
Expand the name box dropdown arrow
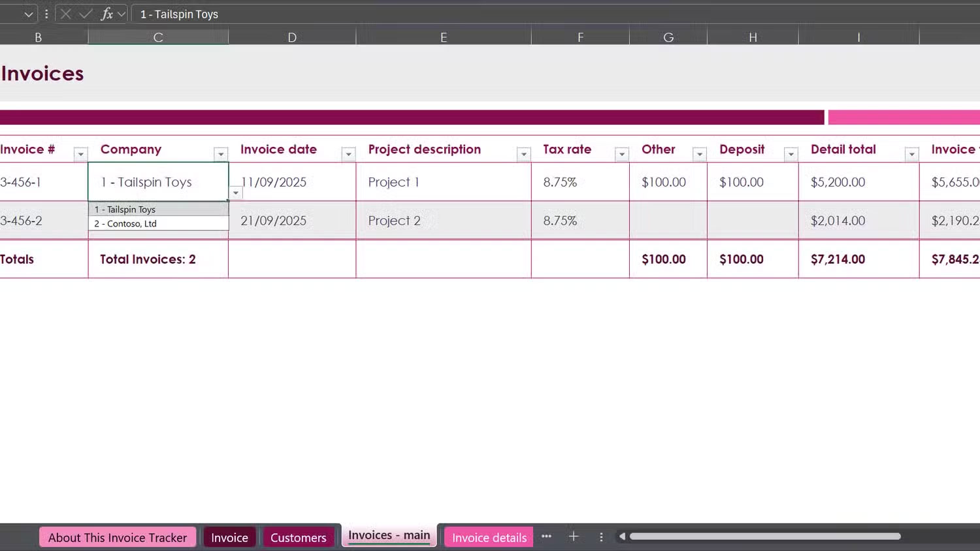[28, 14]
